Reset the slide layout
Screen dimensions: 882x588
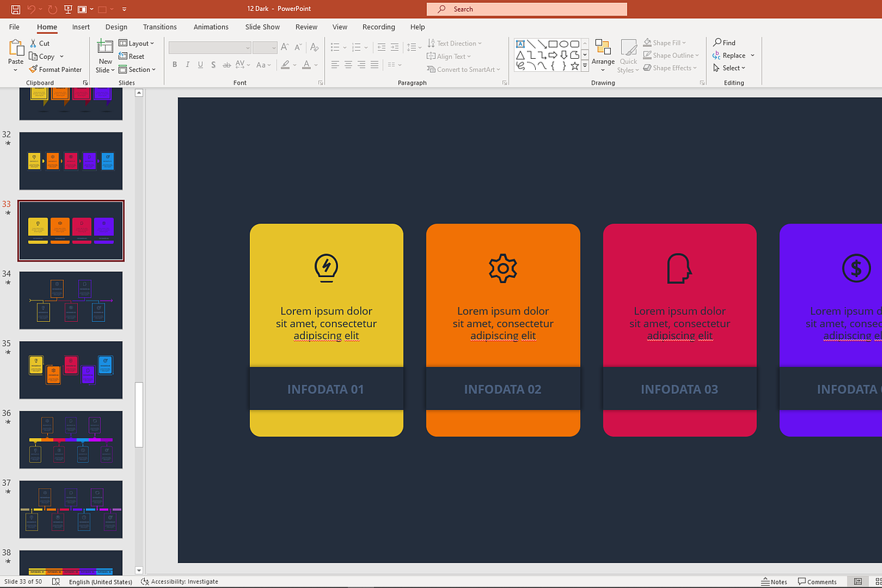[132, 57]
